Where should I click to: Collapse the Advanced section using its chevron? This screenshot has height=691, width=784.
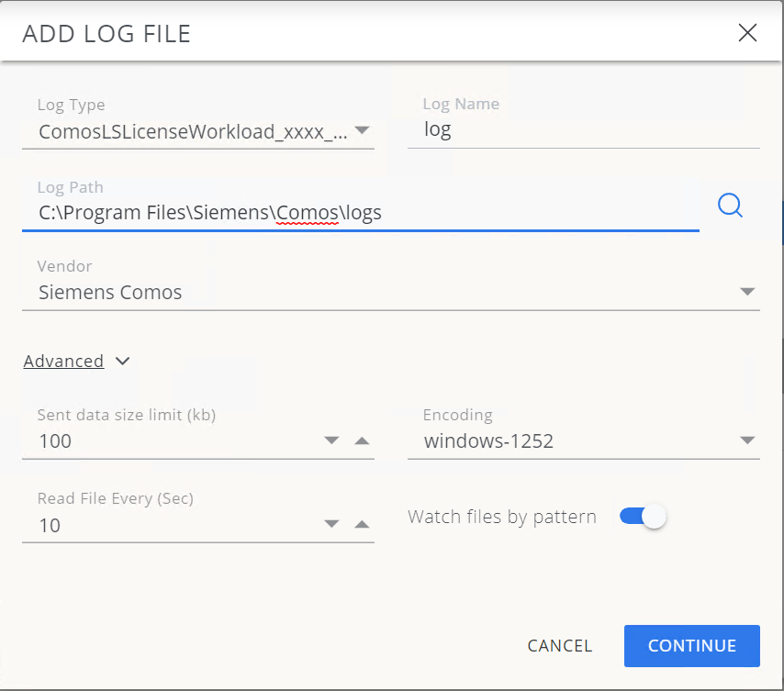coord(123,362)
